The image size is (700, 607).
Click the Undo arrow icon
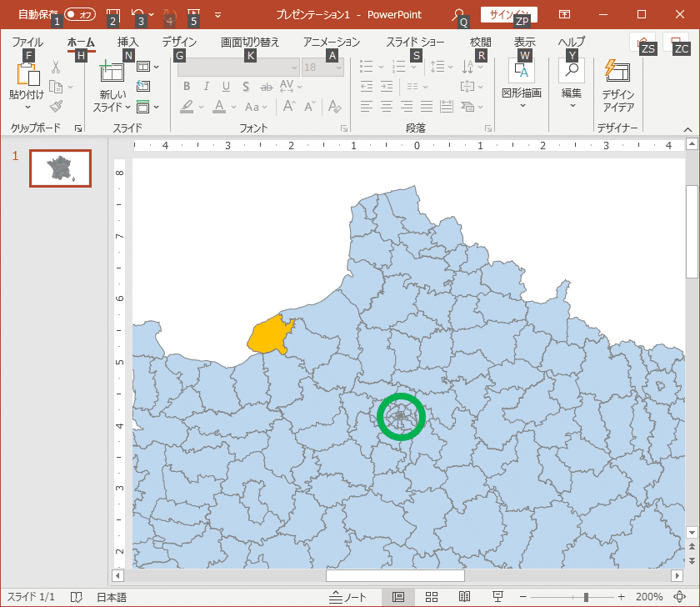[x=138, y=15]
